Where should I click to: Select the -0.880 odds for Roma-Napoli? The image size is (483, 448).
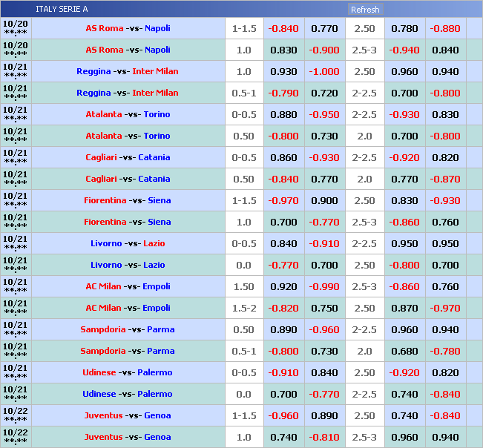[445, 28]
